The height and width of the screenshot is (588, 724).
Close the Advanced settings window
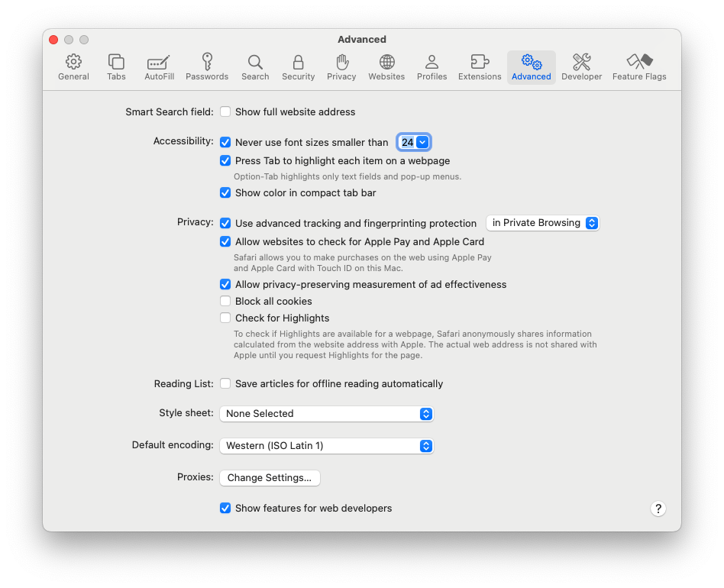click(x=53, y=40)
